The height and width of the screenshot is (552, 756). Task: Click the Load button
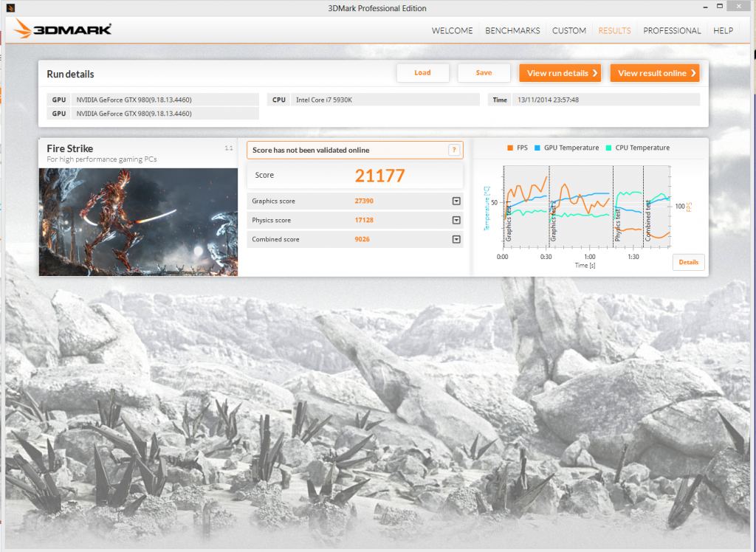[422, 73]
